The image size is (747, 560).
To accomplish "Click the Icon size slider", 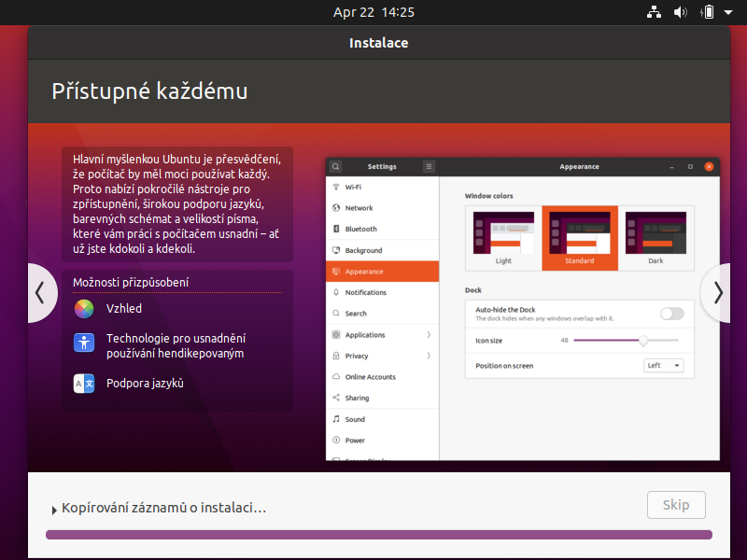I will click(x=626, y=341).
